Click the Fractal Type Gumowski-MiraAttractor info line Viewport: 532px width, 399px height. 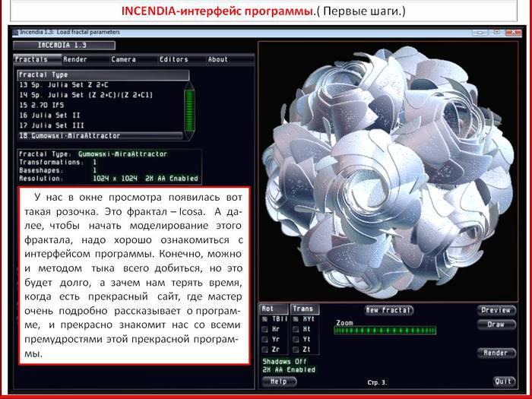coord(93,154)
